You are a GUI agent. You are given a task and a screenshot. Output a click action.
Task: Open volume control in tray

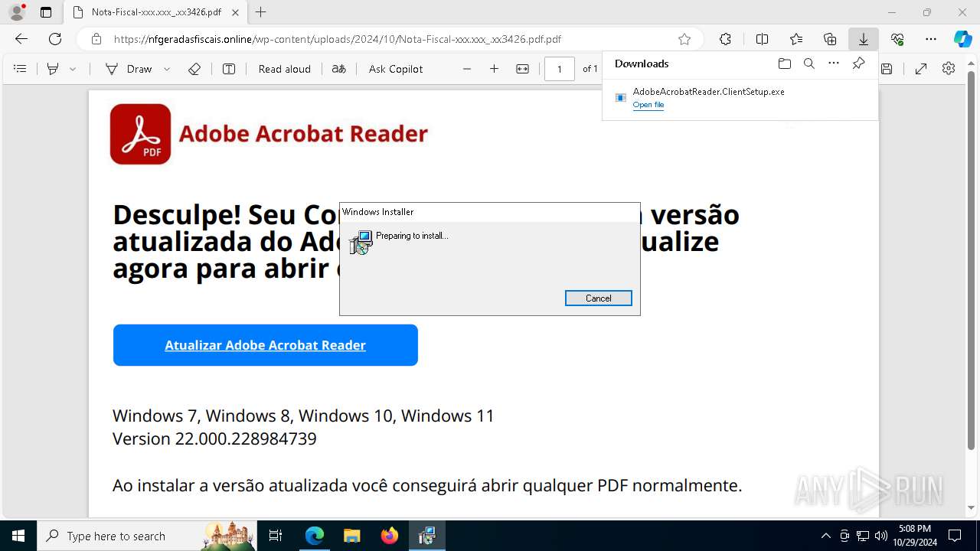coord(880,536)
